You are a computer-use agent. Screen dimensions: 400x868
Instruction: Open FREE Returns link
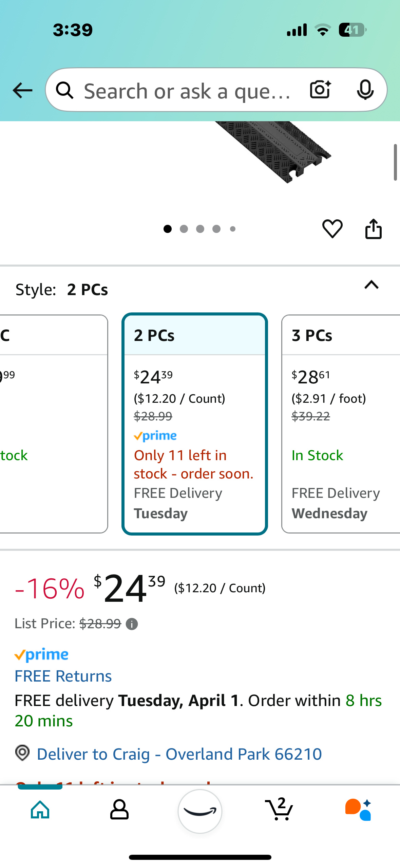click(x=63, y=676)
